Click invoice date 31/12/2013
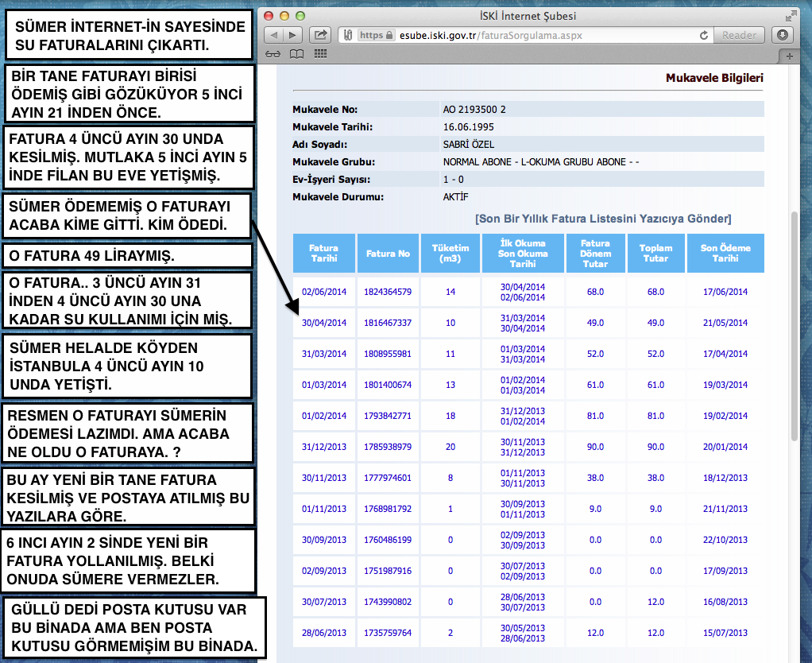This screenshot has height=663, width=812. (324, 447)
